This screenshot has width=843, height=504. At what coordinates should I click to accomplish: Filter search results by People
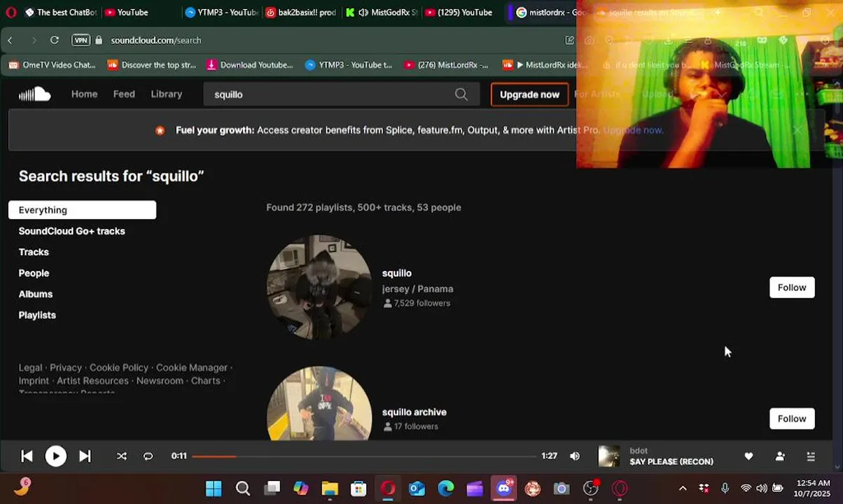(x=34, y=273)
